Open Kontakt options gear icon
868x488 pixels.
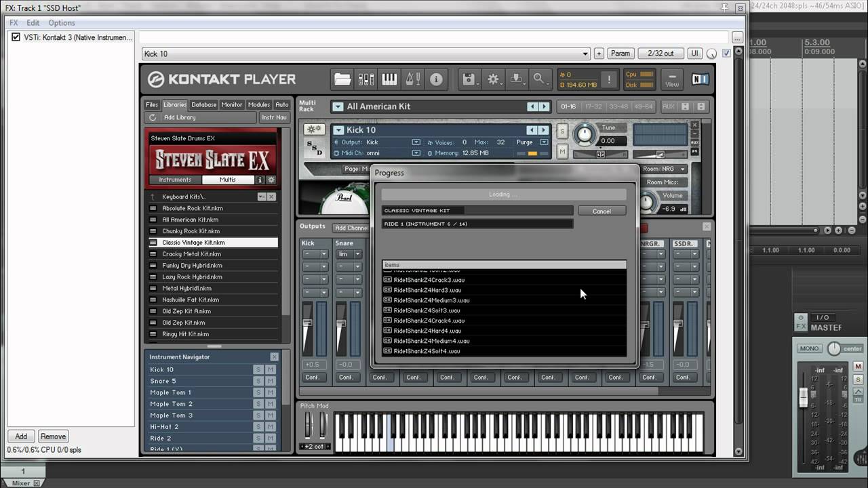coord(494,79)
